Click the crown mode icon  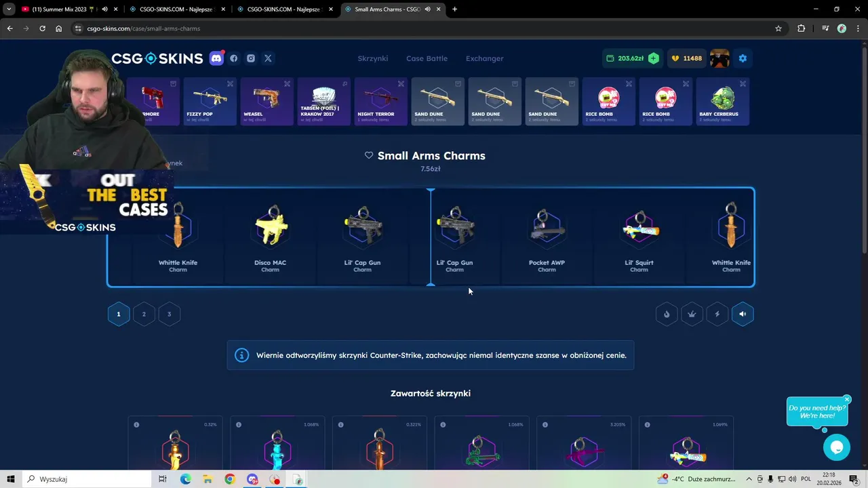pyautogui.click(x=692, y=314)
